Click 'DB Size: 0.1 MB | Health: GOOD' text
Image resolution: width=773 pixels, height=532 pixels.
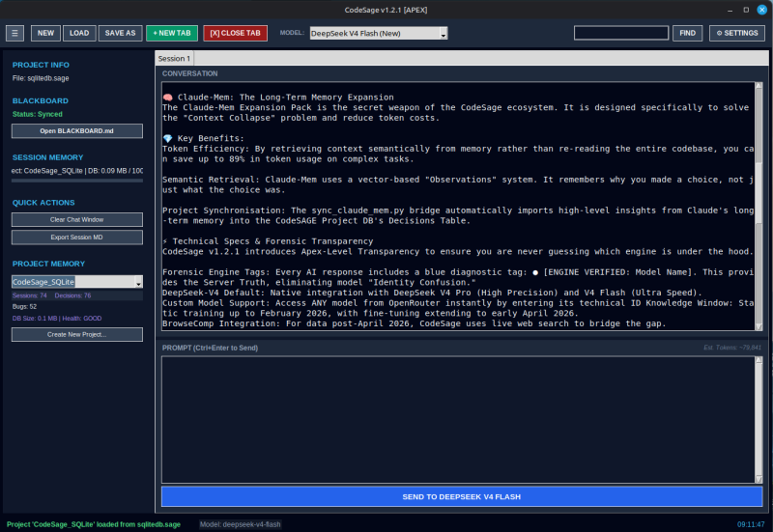pyautogui.click(x=57, y=319)
